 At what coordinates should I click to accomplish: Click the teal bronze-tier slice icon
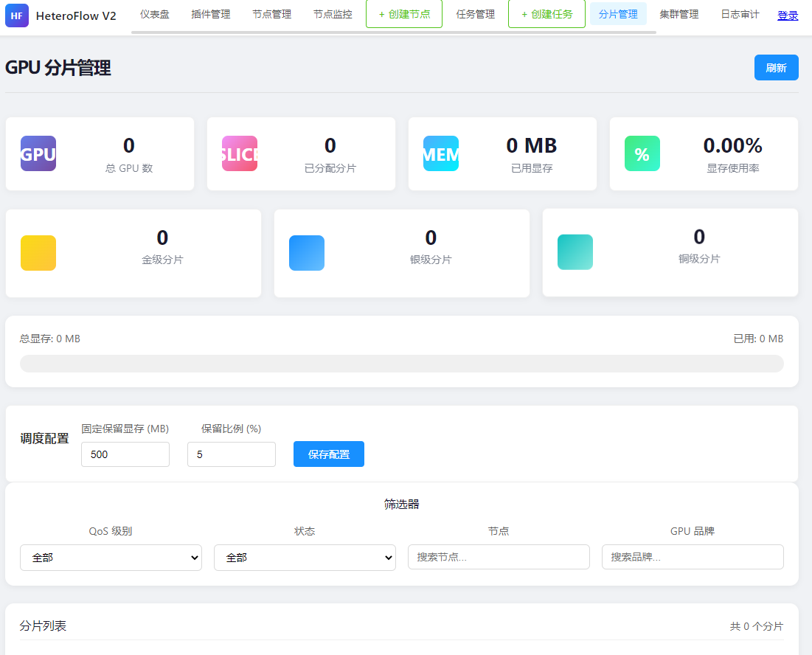pyautogui.click(x=575, y=252)
